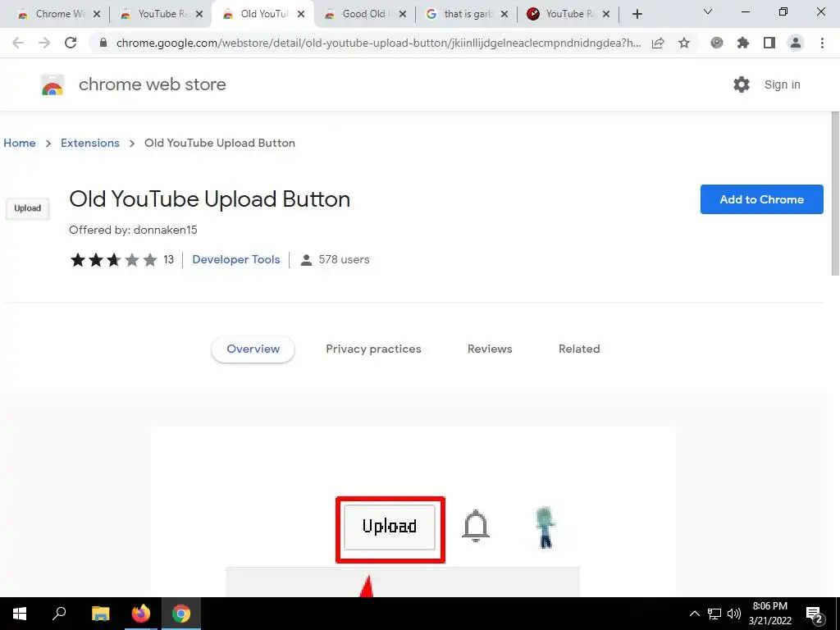Image resolution: width=840 pixels, height=630 pixels.
Task: Click the extension's Upload icon thumbnail
Action: [x=27, y=208]
